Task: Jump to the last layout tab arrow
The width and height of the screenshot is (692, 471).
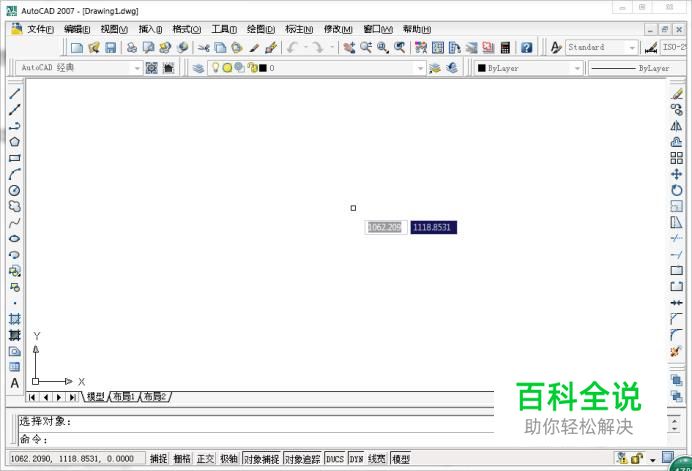Action: (72, 397)
